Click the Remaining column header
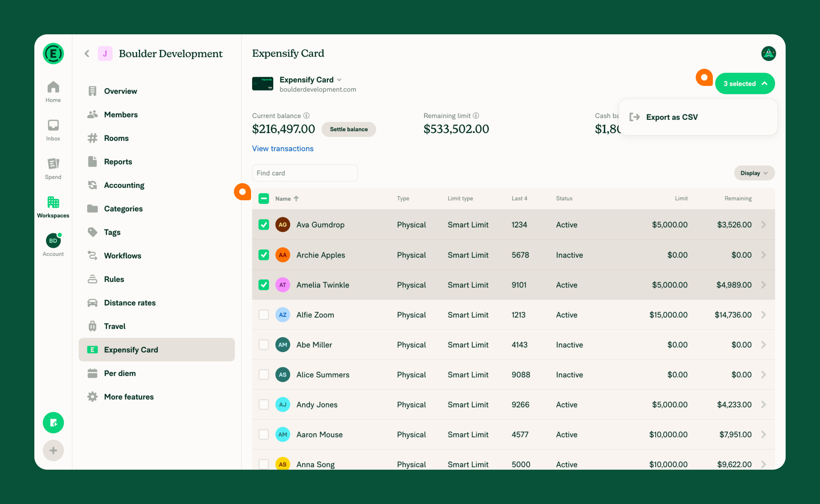 click(x=738, y=198)
